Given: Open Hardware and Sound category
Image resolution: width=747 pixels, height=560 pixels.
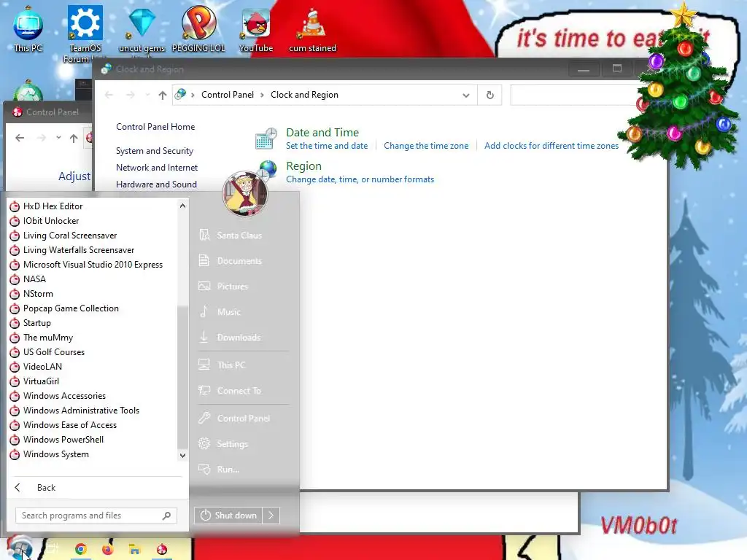Looking at the screenshot, I should pos(156,184).
